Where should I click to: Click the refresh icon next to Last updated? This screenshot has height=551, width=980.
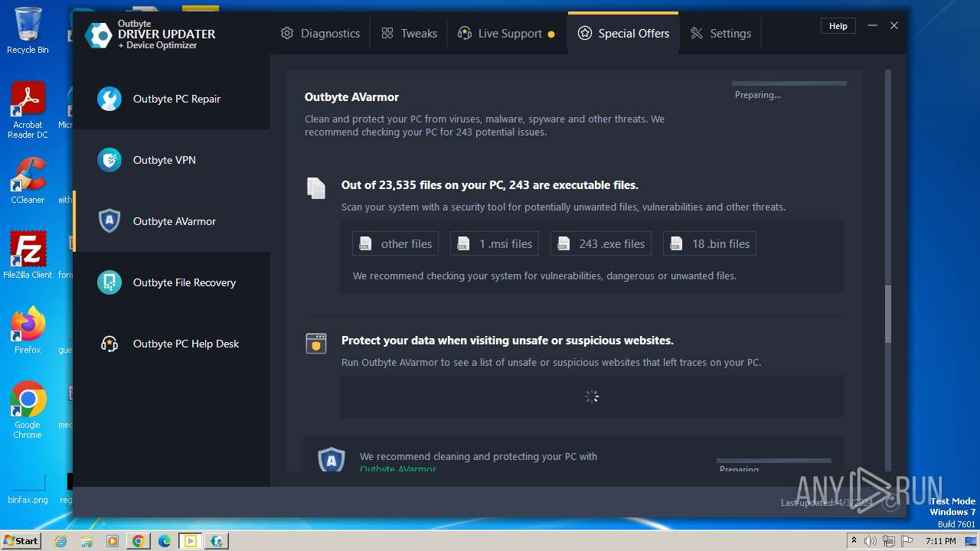tap(890, 503)
